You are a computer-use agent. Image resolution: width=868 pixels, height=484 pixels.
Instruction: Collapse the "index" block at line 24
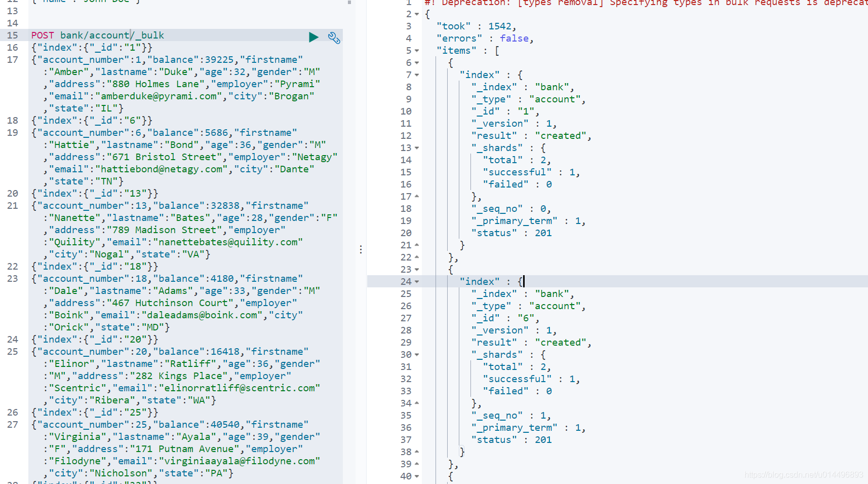[417, 282]
